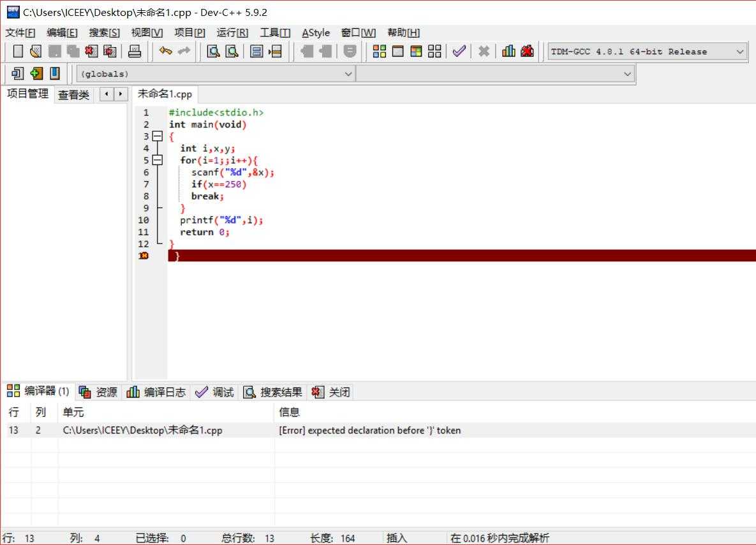756x545 pixels.
Task: Open the AStyle menu
Action: point(316,33)
